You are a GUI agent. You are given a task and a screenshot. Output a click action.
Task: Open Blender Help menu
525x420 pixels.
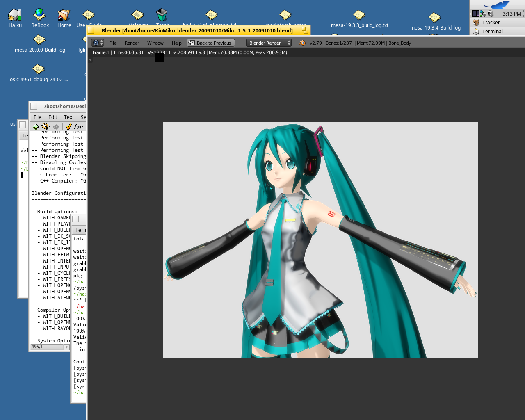tap(177, 43)
